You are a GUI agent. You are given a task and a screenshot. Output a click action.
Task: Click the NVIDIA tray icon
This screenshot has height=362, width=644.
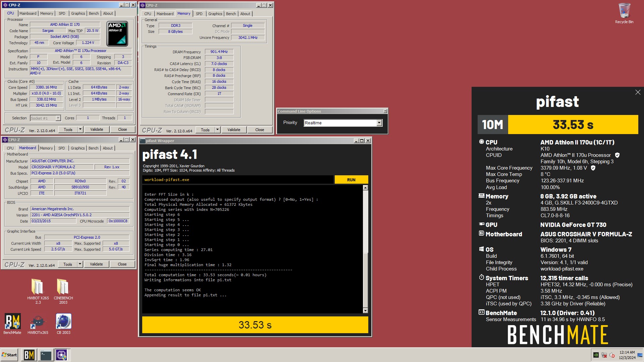point(596,355)
